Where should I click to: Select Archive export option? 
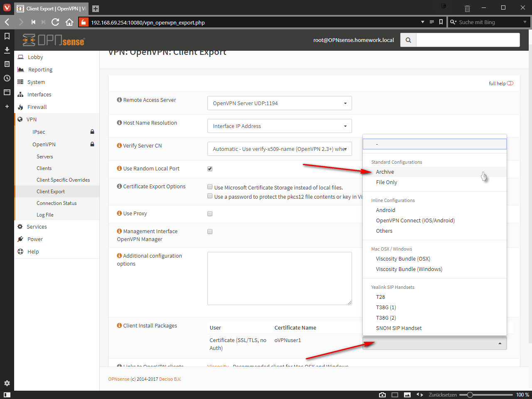pyautogui.click(x=435, y=172)
